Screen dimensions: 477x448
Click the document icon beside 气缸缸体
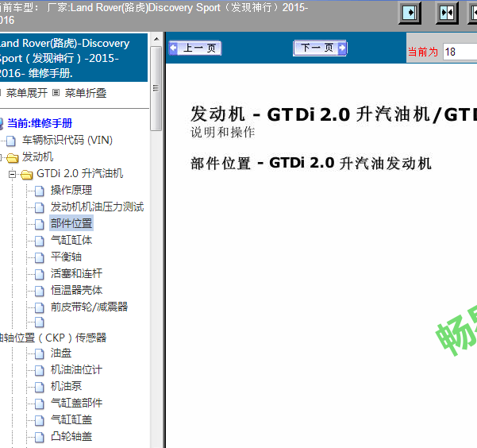tap(40, 241)
